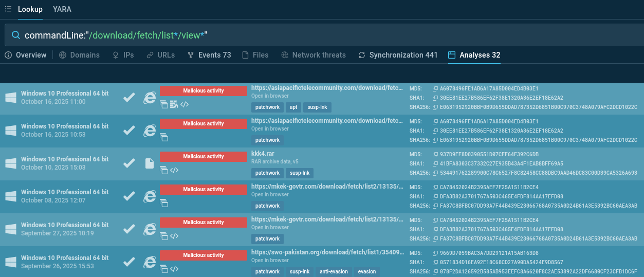Open asiapacifictelecommunity.com link from October 16 11:00
The image size is (644, 277).
click(327, 88)
